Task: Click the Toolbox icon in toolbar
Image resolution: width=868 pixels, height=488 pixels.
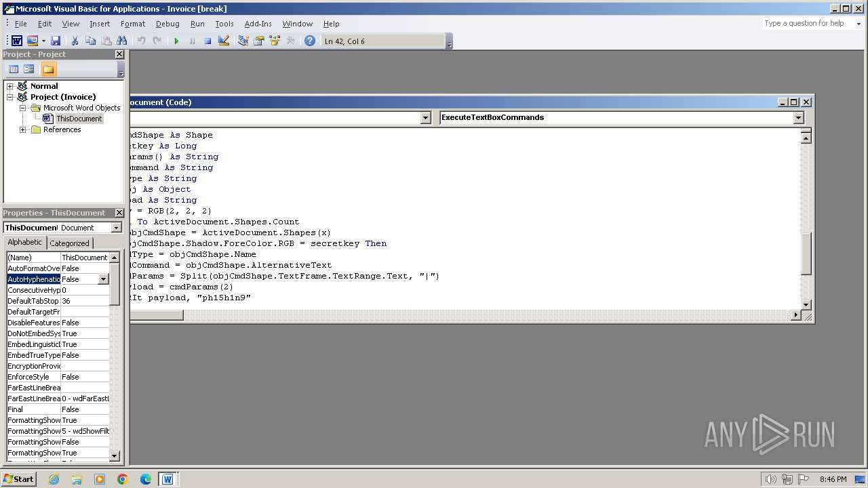Action: tap(291, 41)
